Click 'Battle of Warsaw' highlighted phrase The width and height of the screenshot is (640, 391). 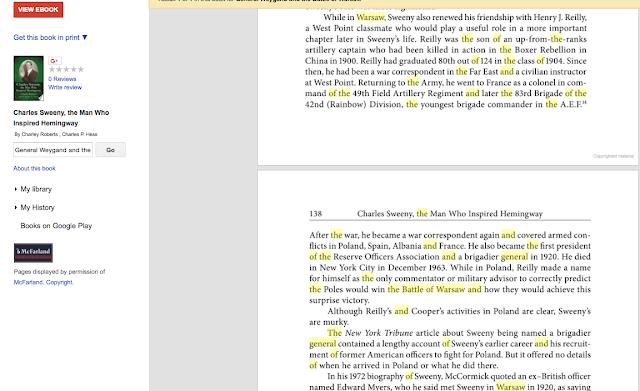433,289
